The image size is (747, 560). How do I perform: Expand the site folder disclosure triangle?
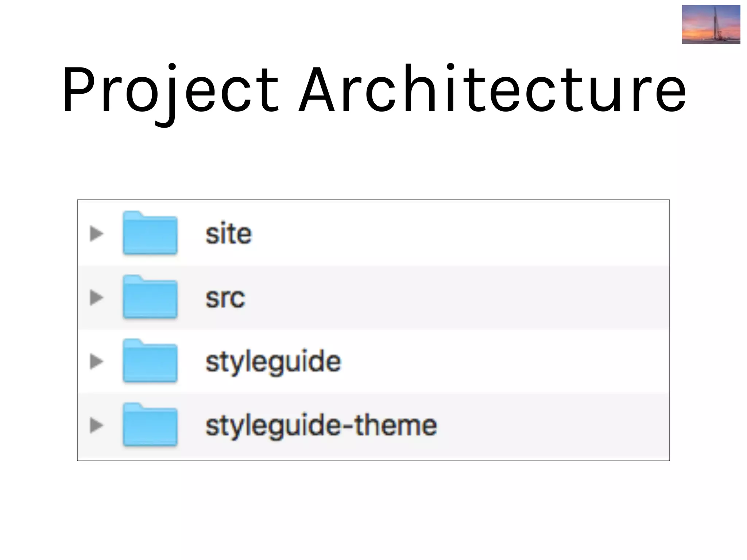96,234
